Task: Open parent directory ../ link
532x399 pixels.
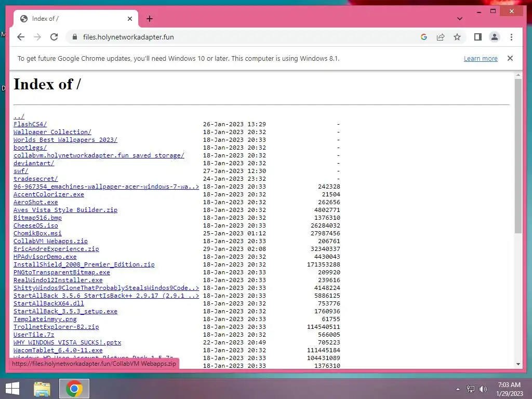Action: [19, 116]
